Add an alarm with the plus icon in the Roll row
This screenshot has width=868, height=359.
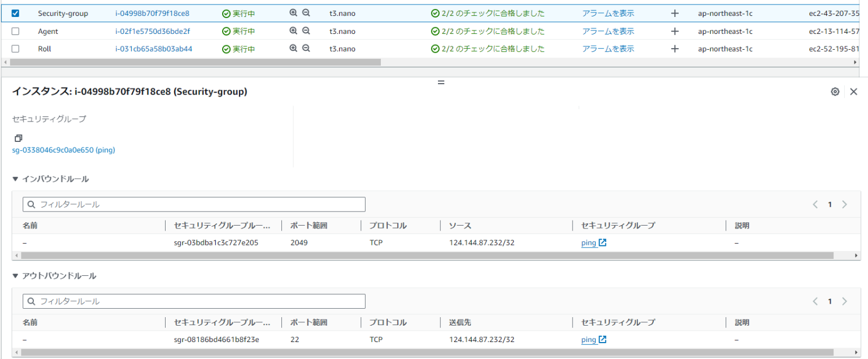click(x=674, y=49)
